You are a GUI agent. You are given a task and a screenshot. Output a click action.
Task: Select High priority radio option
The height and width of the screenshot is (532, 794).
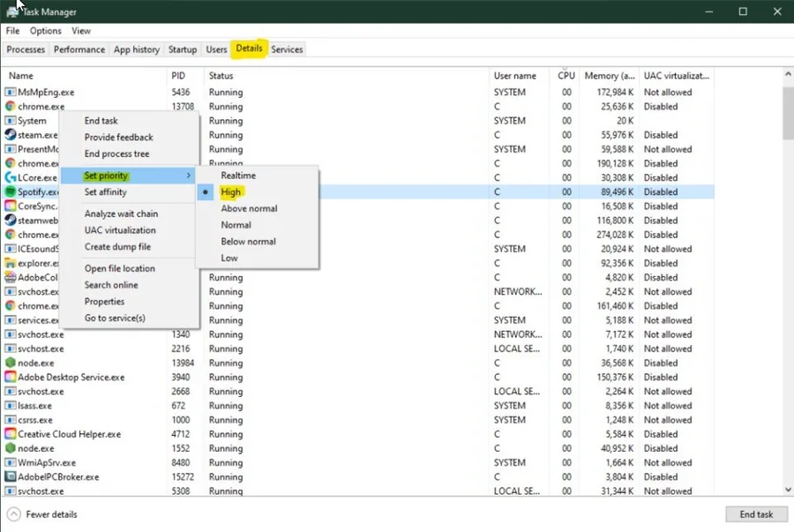(230, 191)
